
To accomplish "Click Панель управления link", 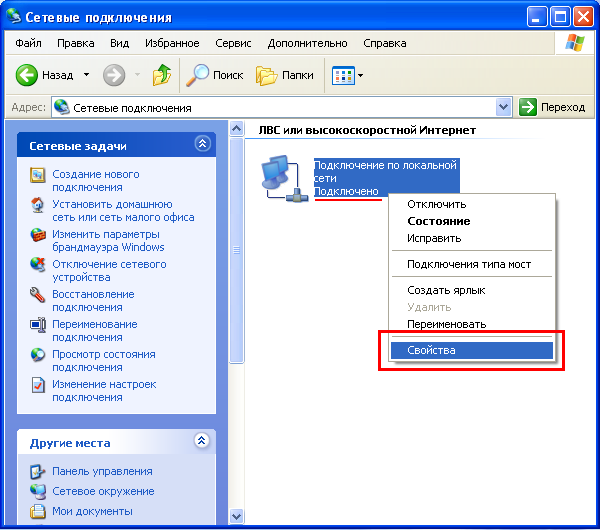I will tap(102, 471).
